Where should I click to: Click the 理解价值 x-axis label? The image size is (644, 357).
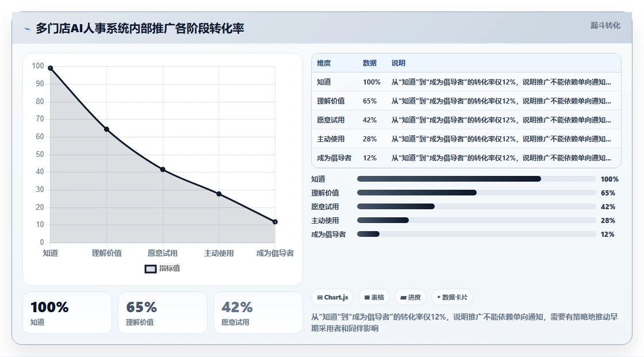coord(107,253)
